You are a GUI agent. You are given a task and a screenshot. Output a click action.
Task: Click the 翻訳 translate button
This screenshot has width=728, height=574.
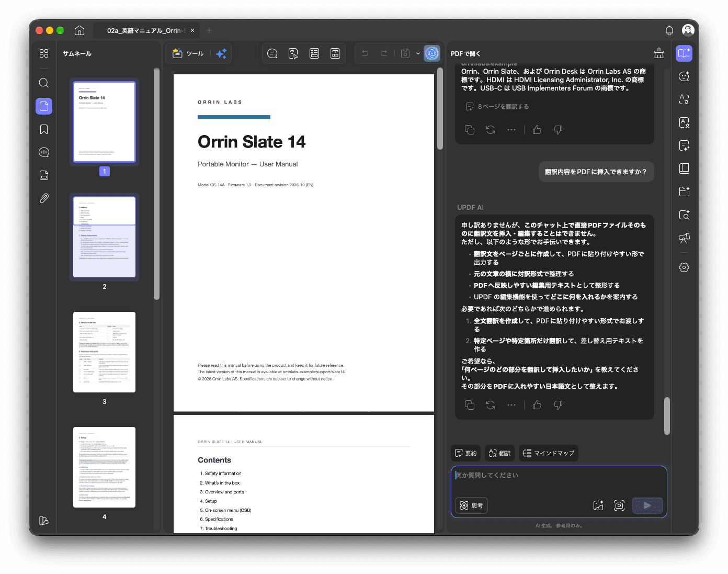[x=499, y=453]
